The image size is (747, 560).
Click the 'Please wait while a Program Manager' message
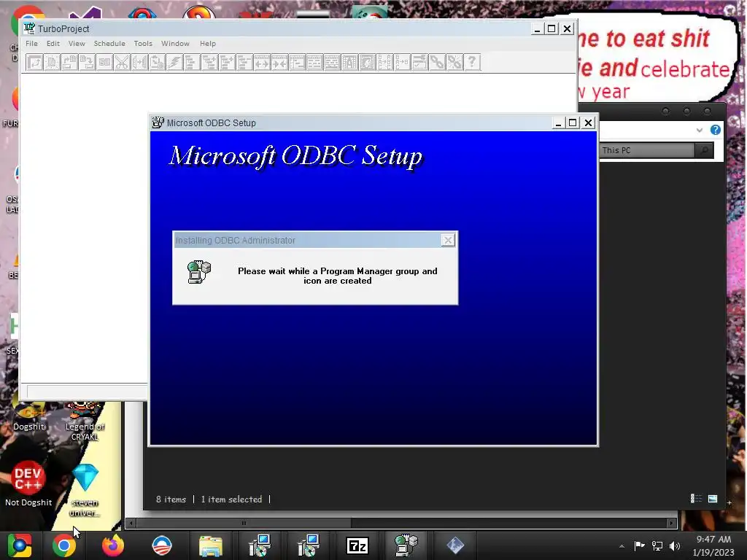pyautogui.click(x=337, y=276)
